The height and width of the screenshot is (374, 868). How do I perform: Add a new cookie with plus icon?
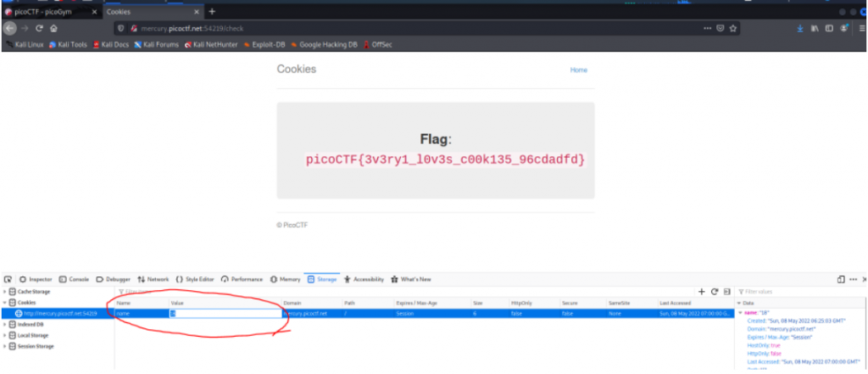click(x=702, y=292)
